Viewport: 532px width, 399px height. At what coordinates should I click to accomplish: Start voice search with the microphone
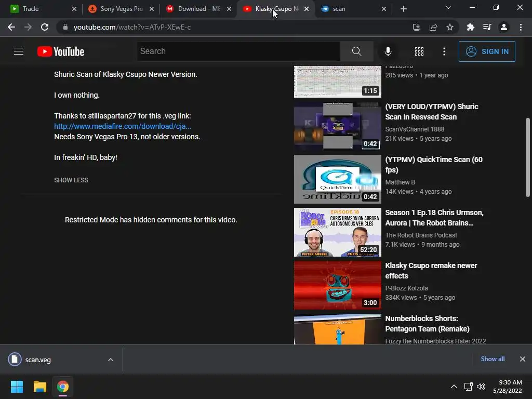click(x=388, y=51)
